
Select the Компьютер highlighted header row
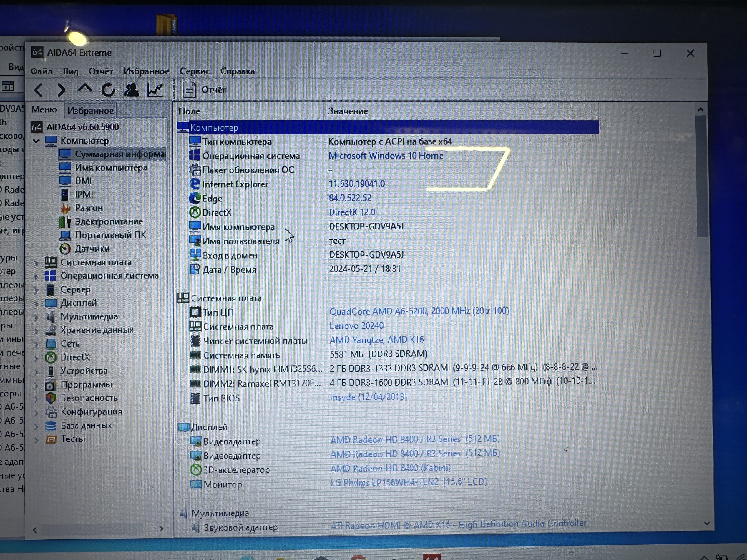click(388, 128)
